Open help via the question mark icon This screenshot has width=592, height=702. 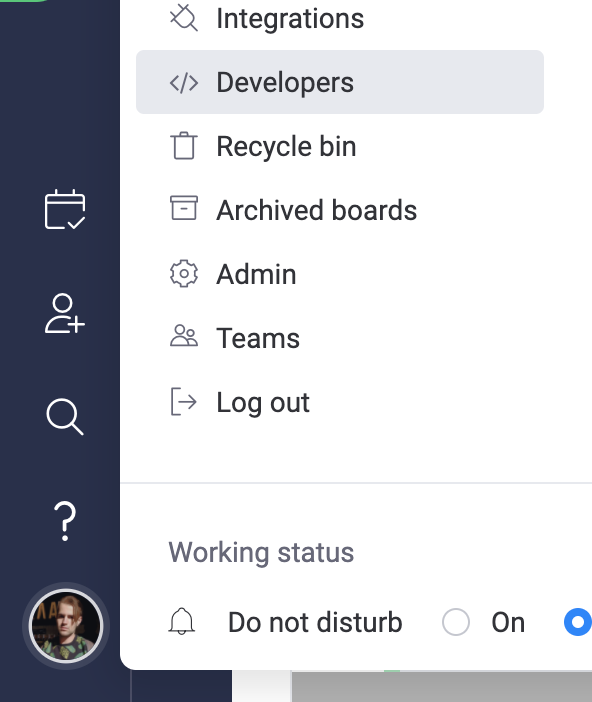[x=65, y=521]
